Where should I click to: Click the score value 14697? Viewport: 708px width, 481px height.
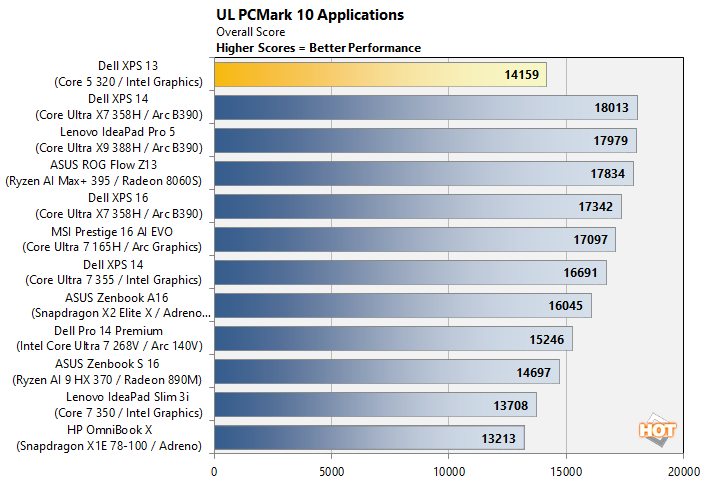(533, 373)
